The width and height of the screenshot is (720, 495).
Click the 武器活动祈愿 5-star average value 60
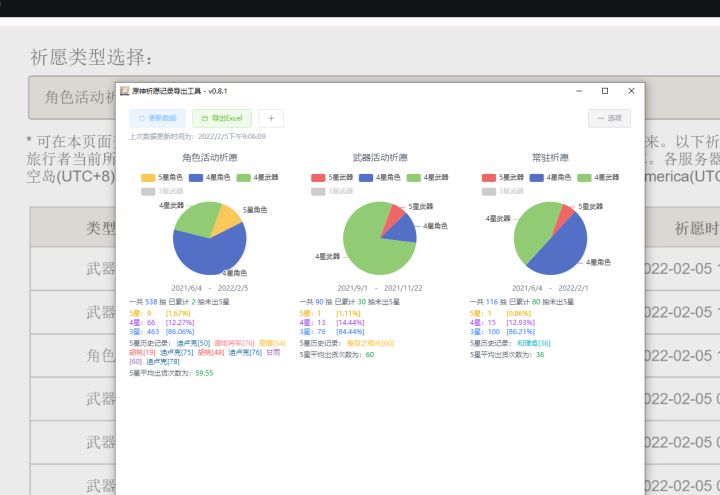[370, 354]
